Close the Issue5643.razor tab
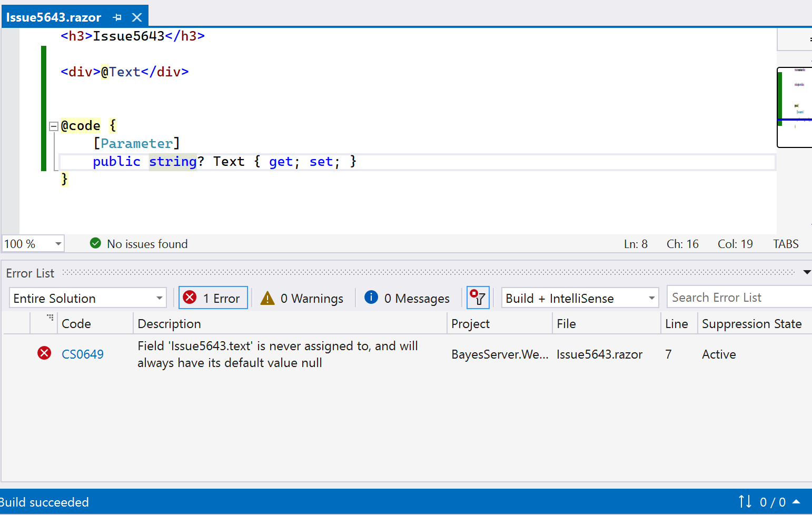Viewport: 812px width, 515px height. (137, 17)
